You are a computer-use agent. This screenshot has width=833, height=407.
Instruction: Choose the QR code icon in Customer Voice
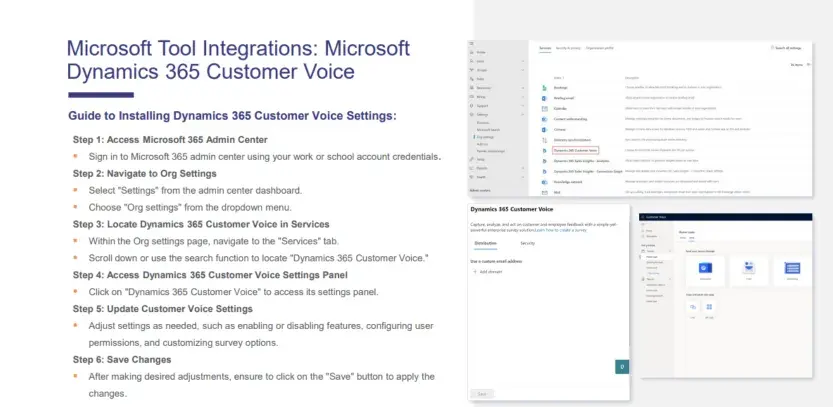click(x=709, y=307)
